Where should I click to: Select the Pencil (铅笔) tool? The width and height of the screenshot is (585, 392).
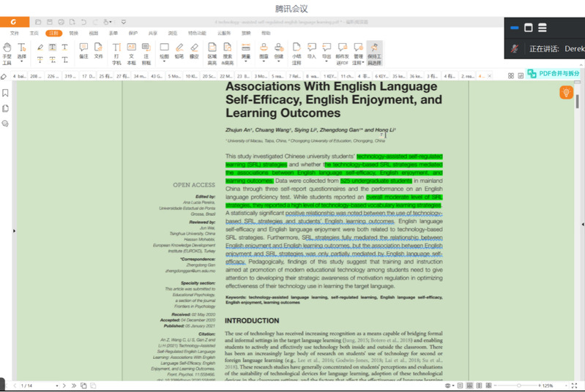[x=179, y=50]
